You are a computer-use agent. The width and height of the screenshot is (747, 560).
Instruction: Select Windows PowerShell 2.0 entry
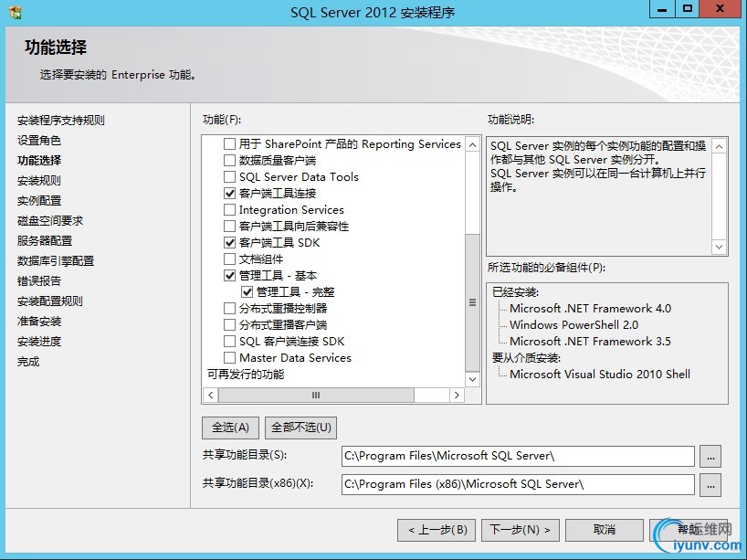point(574,325)
